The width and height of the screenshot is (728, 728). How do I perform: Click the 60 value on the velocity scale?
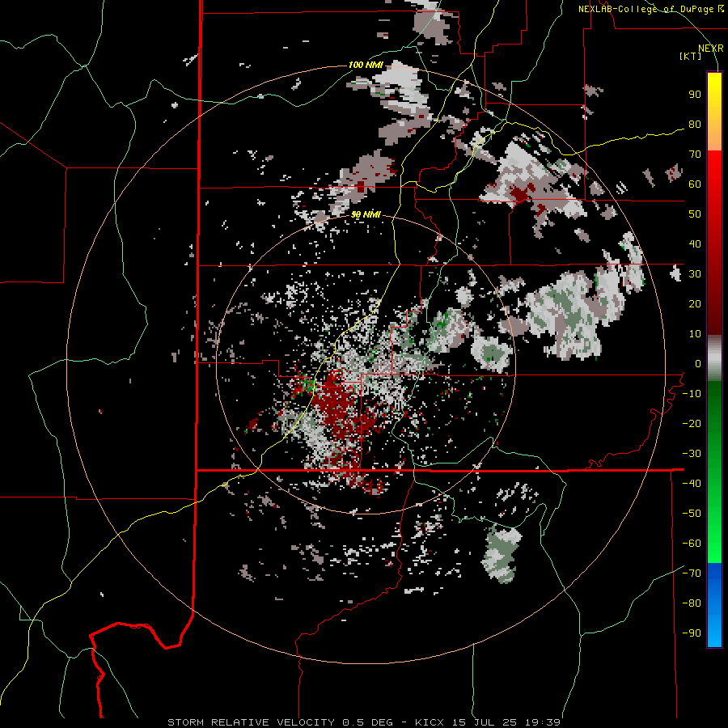(x=695, y=184)
